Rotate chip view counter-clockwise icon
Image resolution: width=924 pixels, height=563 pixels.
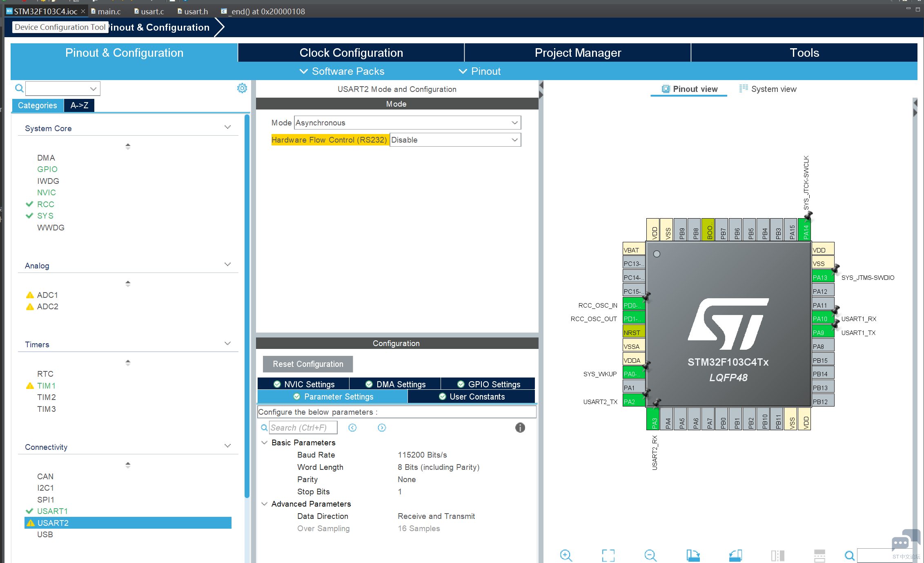(735, 555)
